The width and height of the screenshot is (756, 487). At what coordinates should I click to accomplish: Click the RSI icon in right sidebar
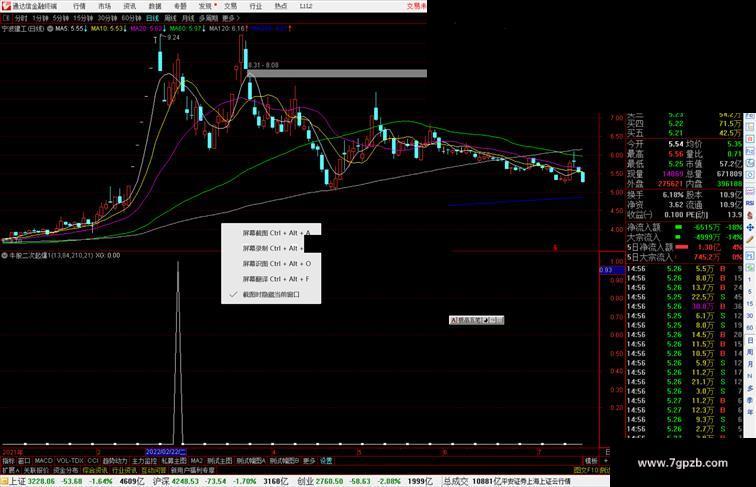[x=750, y=203]
